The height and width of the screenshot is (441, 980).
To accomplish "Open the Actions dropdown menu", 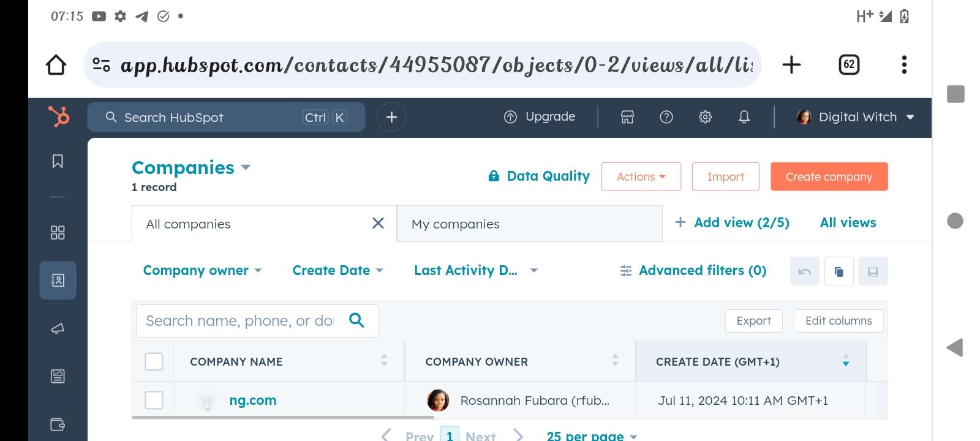I will 641,176.
